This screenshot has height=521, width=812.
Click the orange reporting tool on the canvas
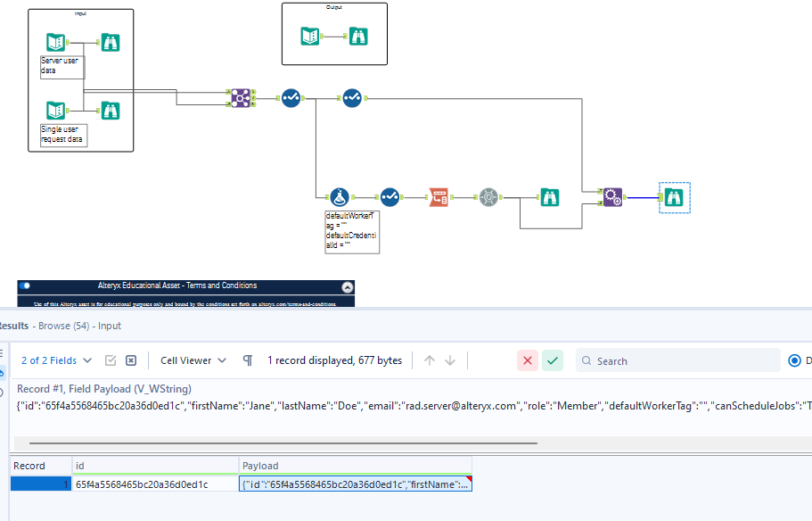[x=439, y=196]
